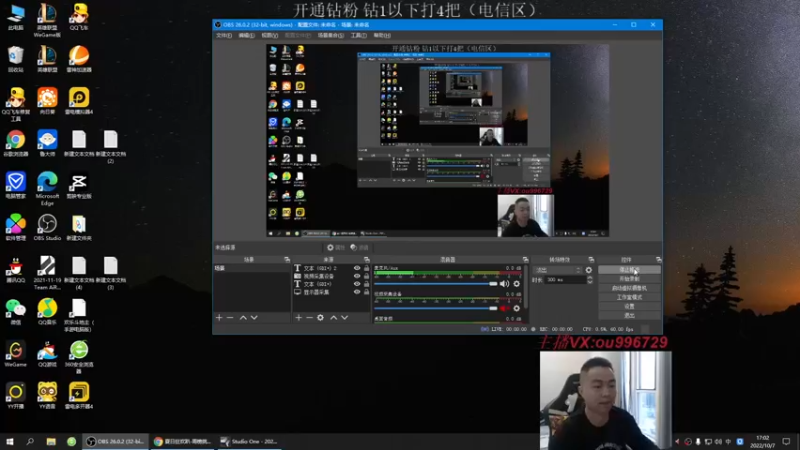
Task: Open QQ Music desktop shortcut
Action: point(47,312)
